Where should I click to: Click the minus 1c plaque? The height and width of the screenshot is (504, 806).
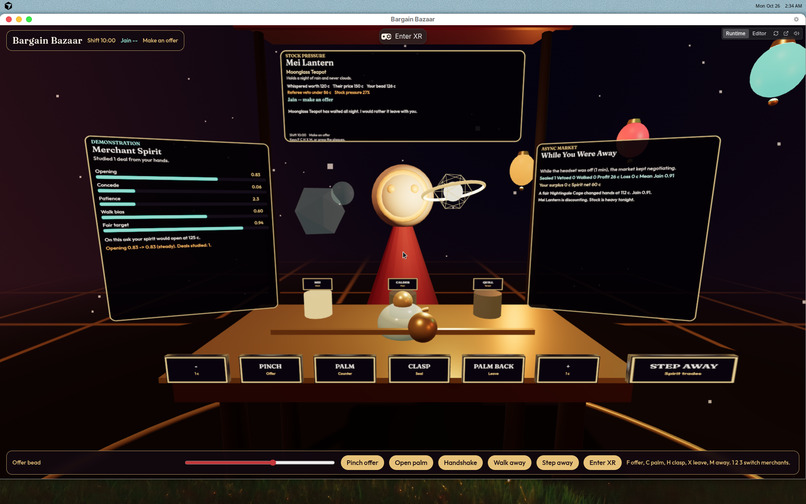click(196, 369)
